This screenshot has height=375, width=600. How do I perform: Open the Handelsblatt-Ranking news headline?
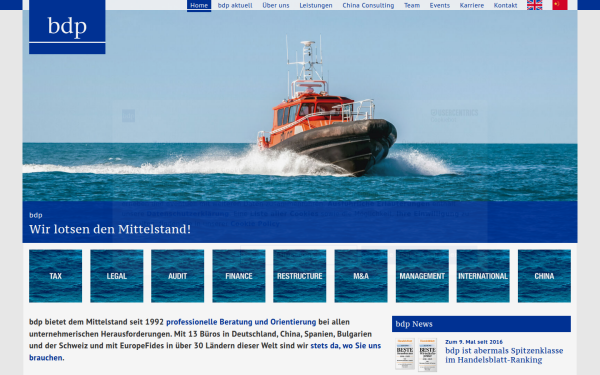pos(504,355)
